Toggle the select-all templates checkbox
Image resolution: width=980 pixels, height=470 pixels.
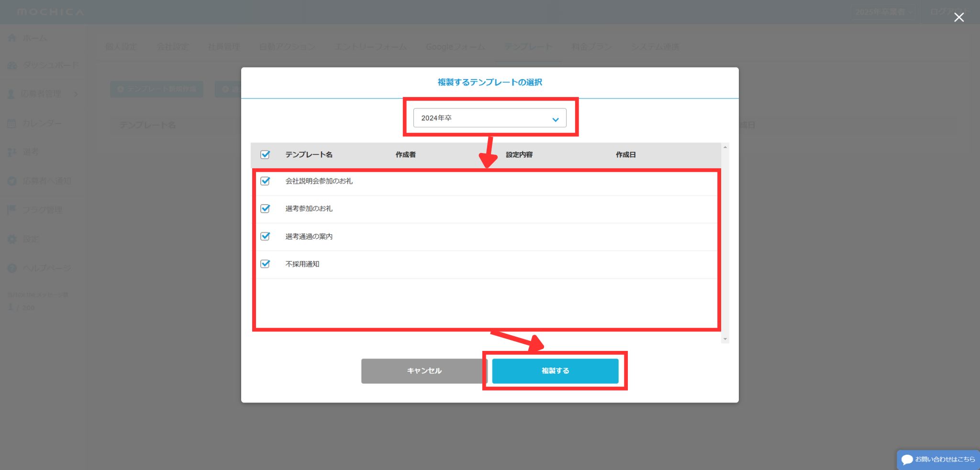[x=265, y=154]
